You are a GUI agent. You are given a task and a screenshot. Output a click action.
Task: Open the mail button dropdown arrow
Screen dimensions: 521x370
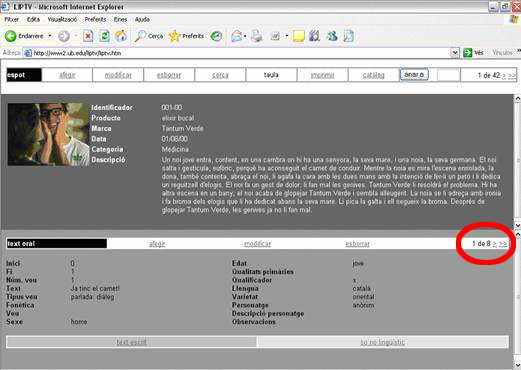pos(245,36)
